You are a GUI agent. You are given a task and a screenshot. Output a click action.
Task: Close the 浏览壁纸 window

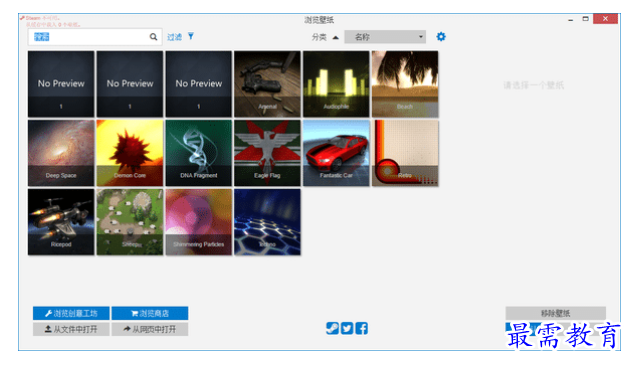(605, 19)
